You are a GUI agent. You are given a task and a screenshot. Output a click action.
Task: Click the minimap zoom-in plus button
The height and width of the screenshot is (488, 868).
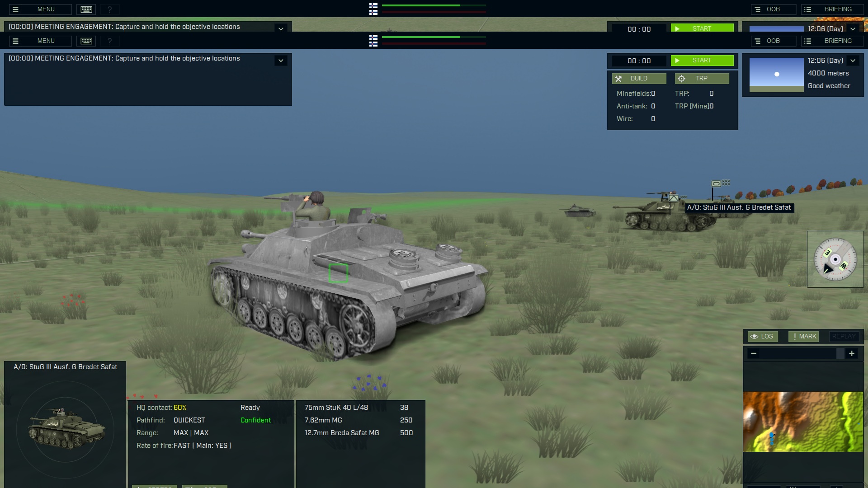tap(852, 353)
